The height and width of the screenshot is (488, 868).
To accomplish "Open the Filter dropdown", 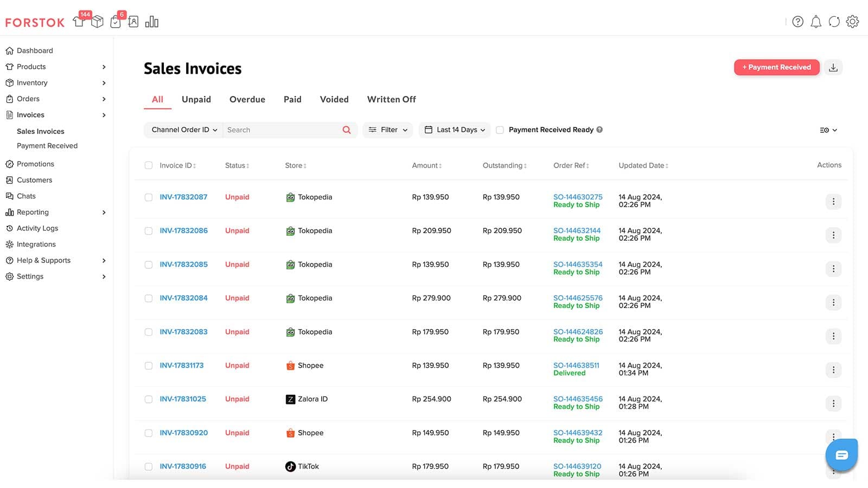I will tap(388, 130).
